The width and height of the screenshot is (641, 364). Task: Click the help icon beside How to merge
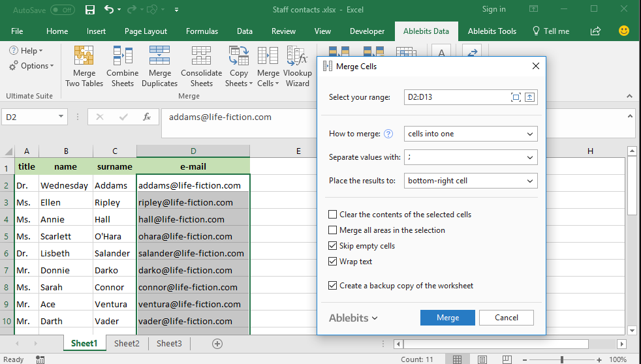click(388, 134)
